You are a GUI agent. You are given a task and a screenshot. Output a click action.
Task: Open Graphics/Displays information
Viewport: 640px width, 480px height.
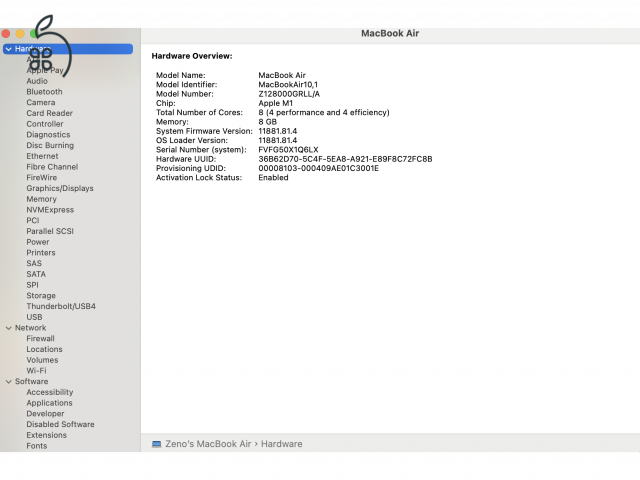[60, 188]
